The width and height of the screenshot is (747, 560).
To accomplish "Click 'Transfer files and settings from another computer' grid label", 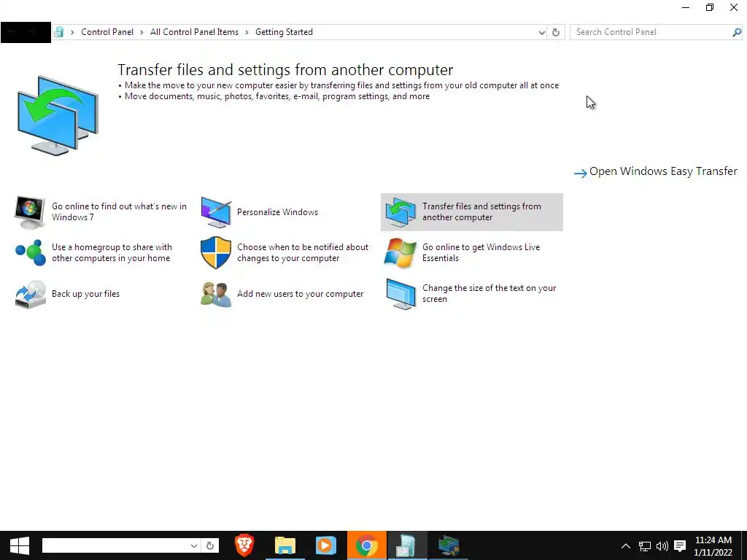I will click(x=481, y=212).
